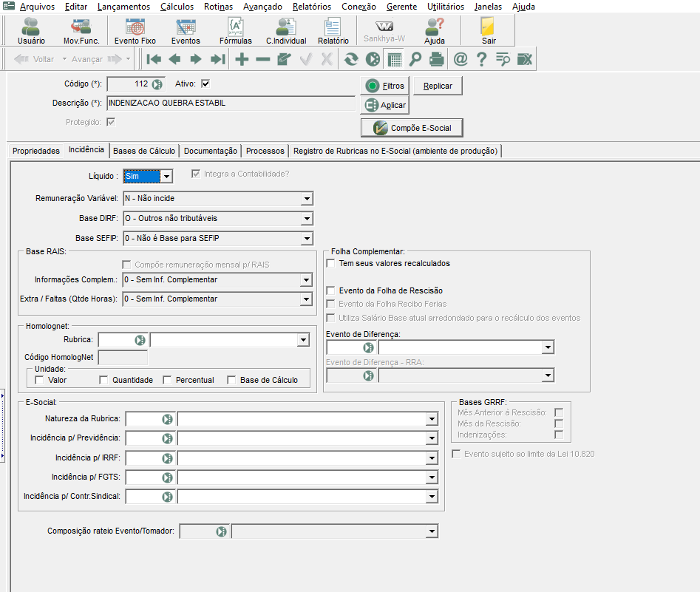Screen dimensions: 700x592
Task: Edit the record with pencil icon
Action: [x=284, y=59]
